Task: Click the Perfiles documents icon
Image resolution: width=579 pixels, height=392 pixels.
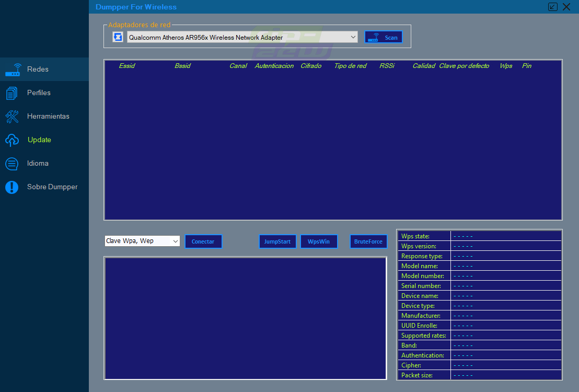Action: 12,93
